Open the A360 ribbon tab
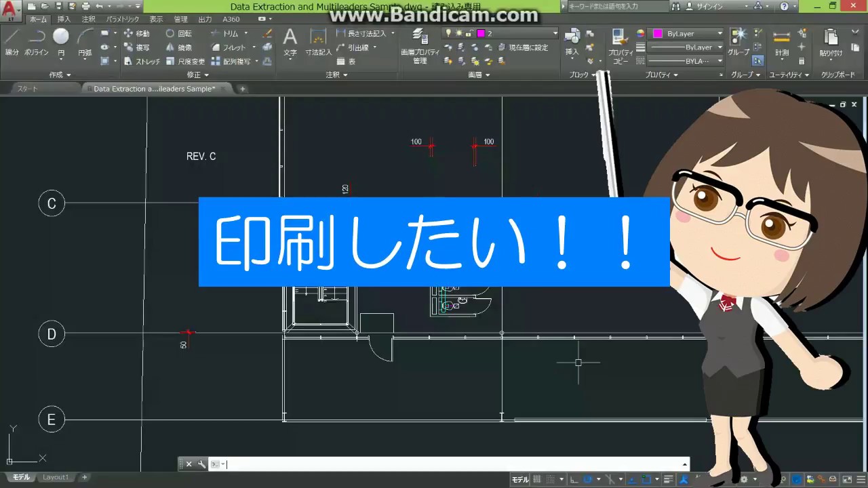868x488 pixels. (231, 19)
